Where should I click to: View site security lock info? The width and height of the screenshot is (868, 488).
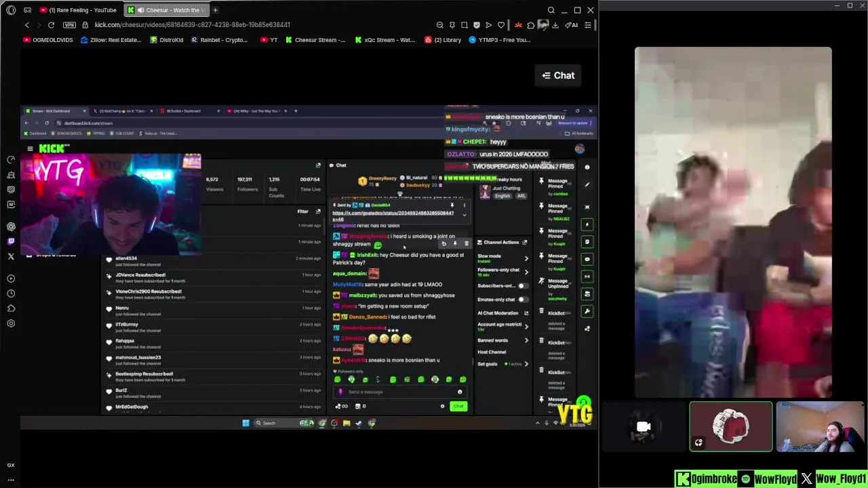click(x=85, y=25)
